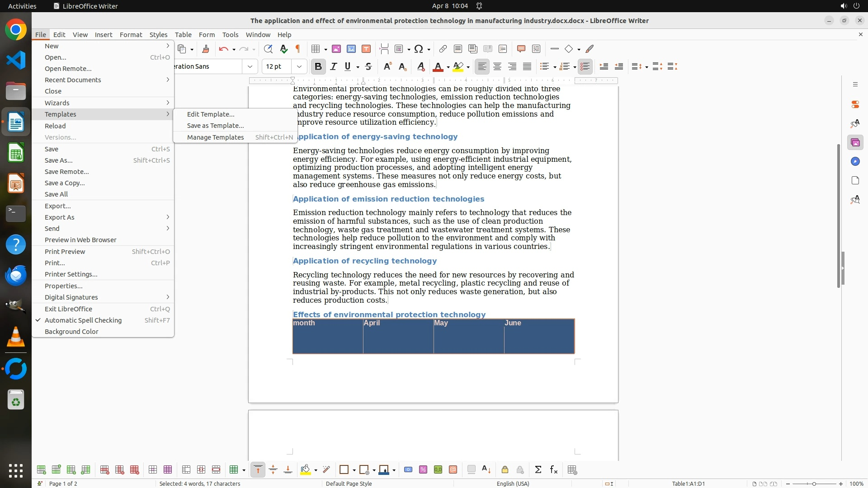Click the Sum formula icon in table toolbar

[x=538, y=470]
